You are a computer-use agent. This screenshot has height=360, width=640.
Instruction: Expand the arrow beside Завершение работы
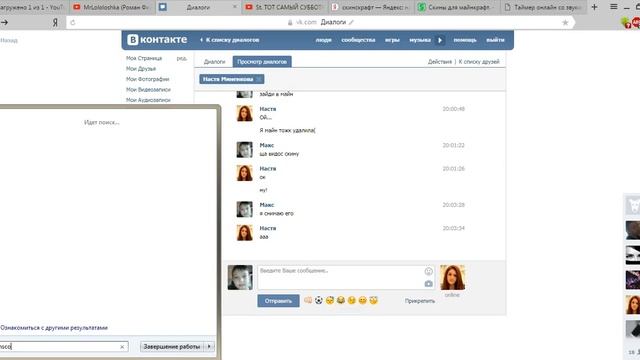click(x=209, y=346)
